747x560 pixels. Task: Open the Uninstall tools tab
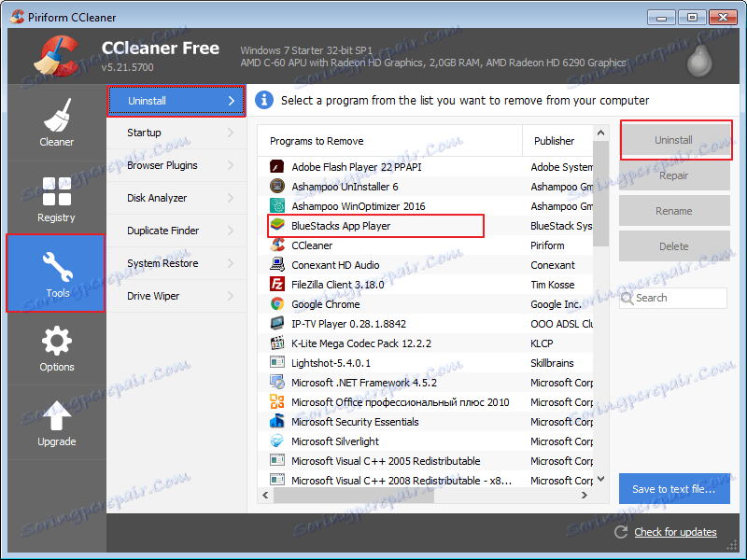coord(176,101)
